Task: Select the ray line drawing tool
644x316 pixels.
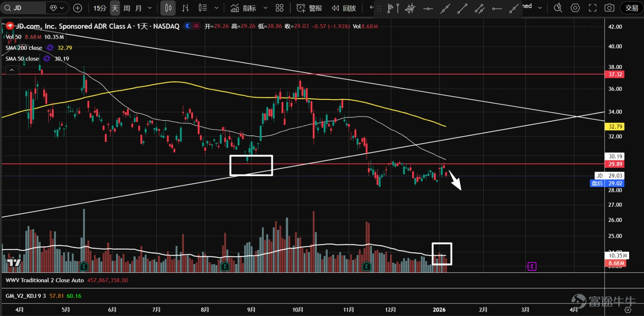Action: [x=514, y=8]
